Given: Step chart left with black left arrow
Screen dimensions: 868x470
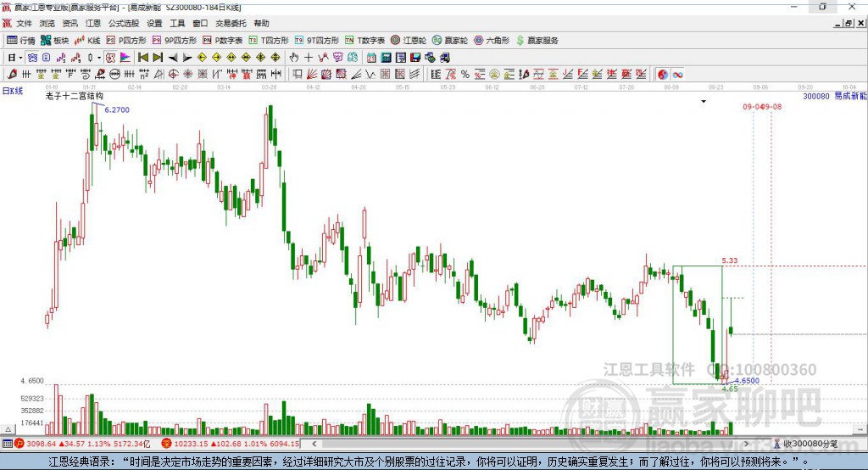Looking at the screenshot, I should 173,58.
